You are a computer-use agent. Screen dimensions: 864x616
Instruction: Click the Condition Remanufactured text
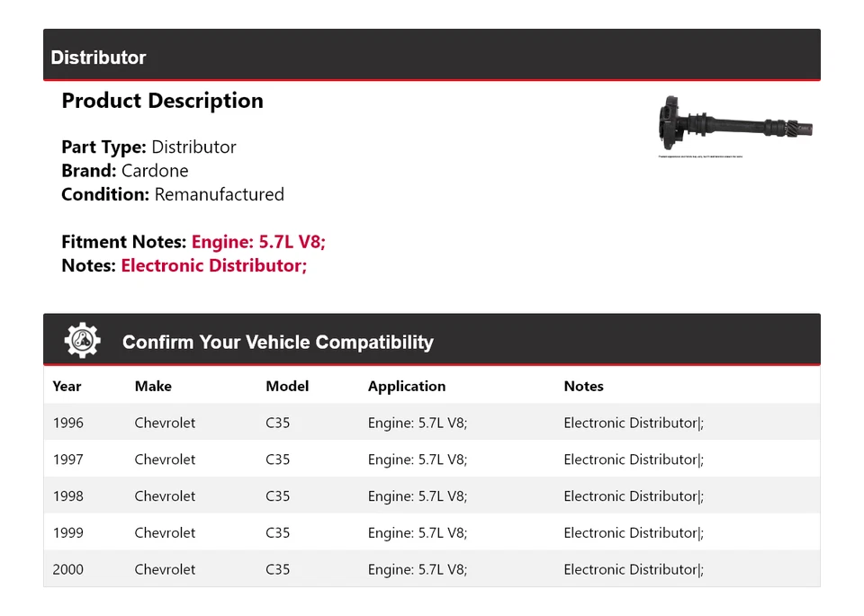tap(173, 194)
